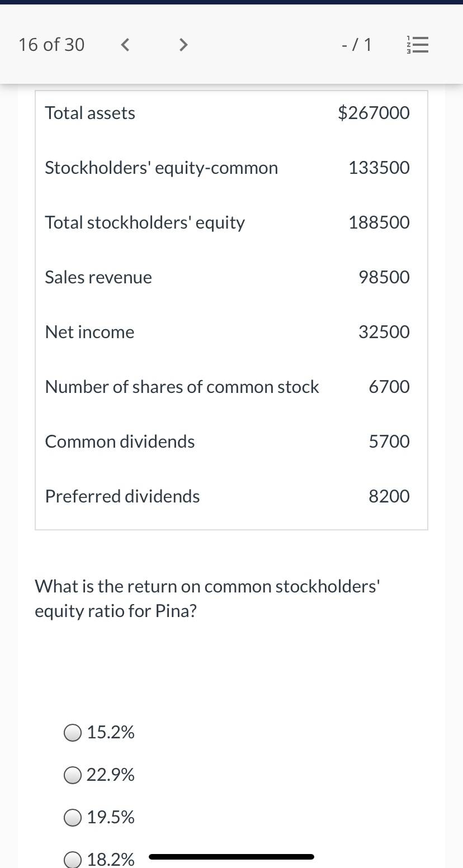This screenshot has width=463, height=868.
Task: Tap the 'Net income' row label
Action: 89,332
